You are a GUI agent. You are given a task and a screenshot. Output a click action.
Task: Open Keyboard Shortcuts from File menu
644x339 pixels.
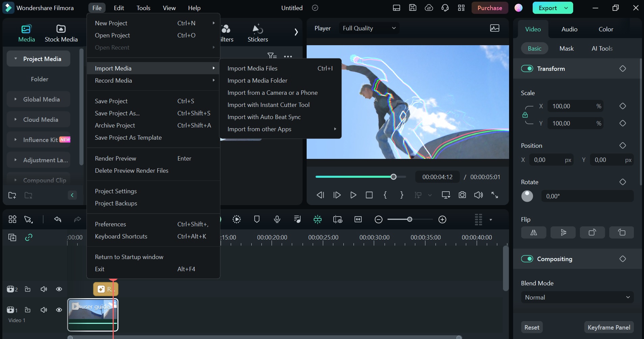pyautogui.click(x=153, y=236)
